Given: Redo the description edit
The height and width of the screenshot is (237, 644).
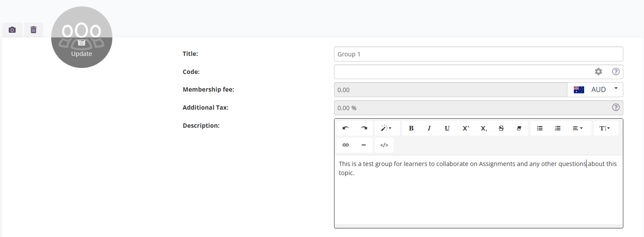Looking at the screenshot, I should coord(364,128).
